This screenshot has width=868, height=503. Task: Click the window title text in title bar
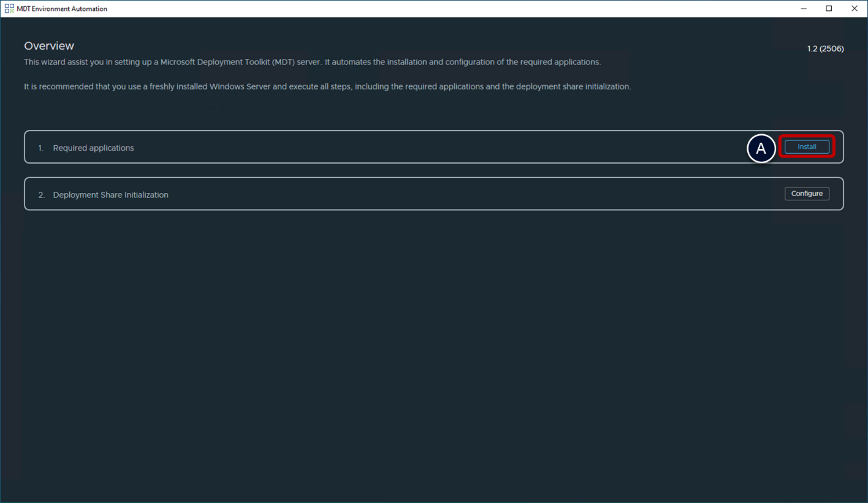pos(62,9)
